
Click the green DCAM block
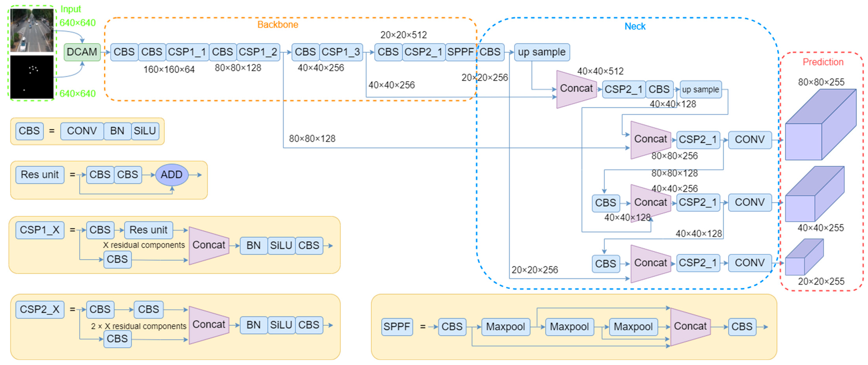click(x=82, y=52)
